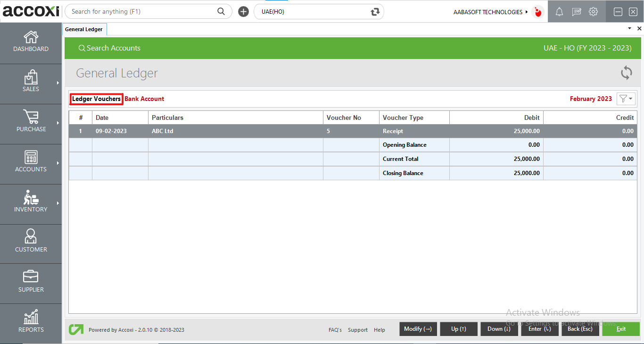Screen dimensions: 644x344
Task: Open the FAQ's link in footer
Action: tap(335, 330)
